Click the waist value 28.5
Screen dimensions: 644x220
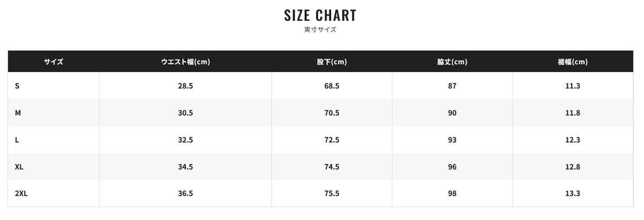[x=185, y=86]
